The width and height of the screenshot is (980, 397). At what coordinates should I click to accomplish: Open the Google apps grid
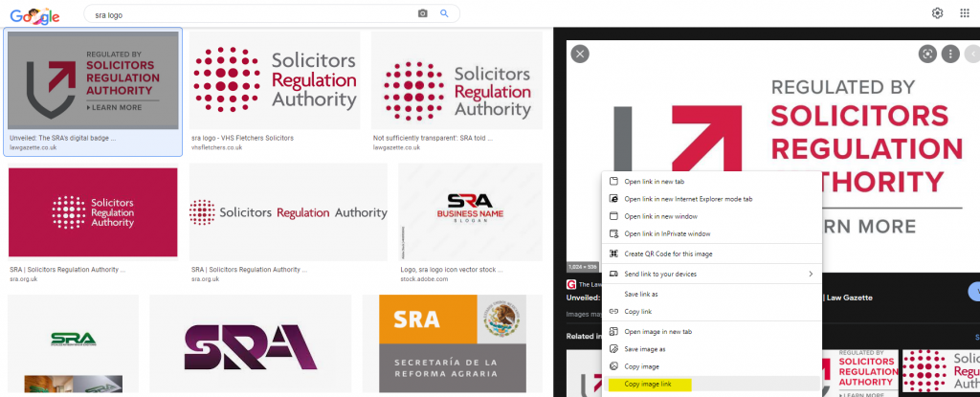coord(965,13)
